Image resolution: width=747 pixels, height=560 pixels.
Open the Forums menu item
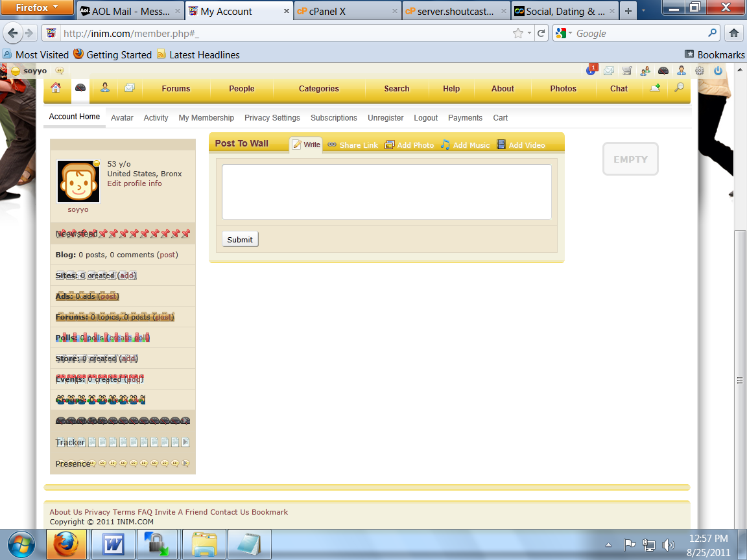[x=176, y=89]
